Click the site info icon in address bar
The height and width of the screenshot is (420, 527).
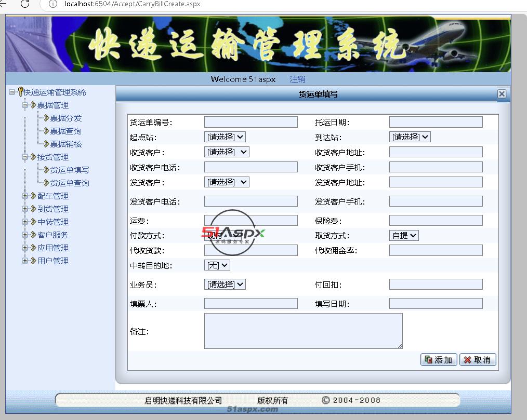[x=53, y=4]
